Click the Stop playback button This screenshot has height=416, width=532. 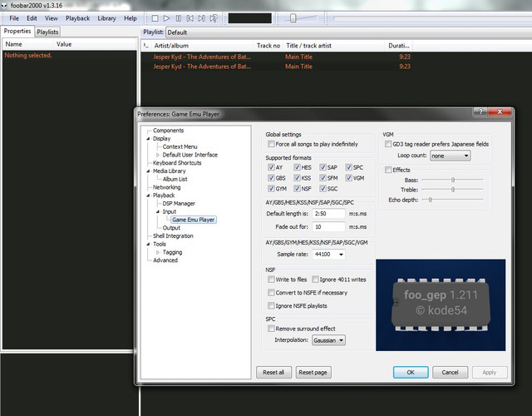(155, 18)
